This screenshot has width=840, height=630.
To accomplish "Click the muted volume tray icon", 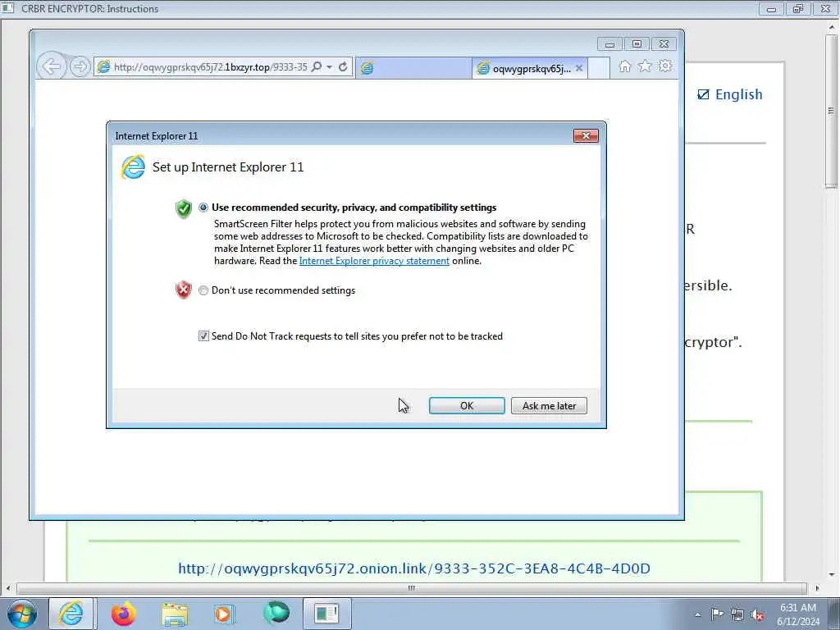I will 757,614.
